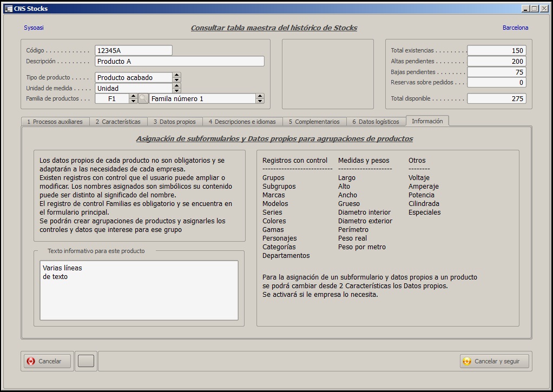Click the 'Personajes' entry
This screenshot has height=392, width=553.
coord(280,238)
